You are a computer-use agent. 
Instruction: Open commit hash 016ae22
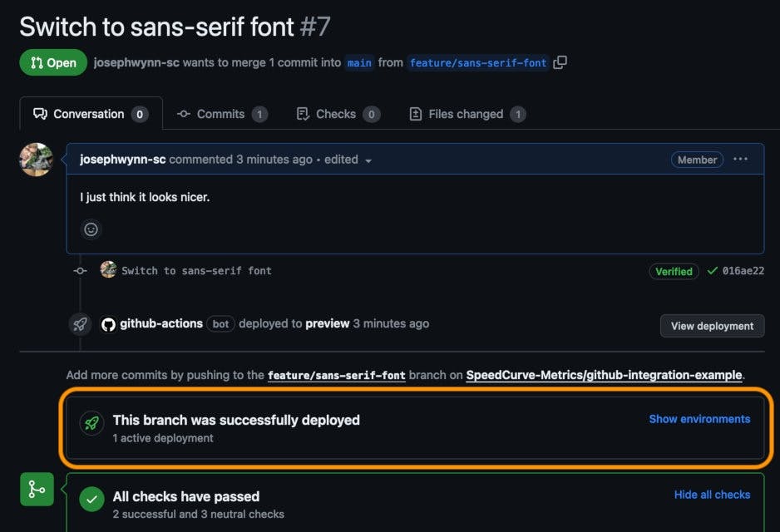743,271
